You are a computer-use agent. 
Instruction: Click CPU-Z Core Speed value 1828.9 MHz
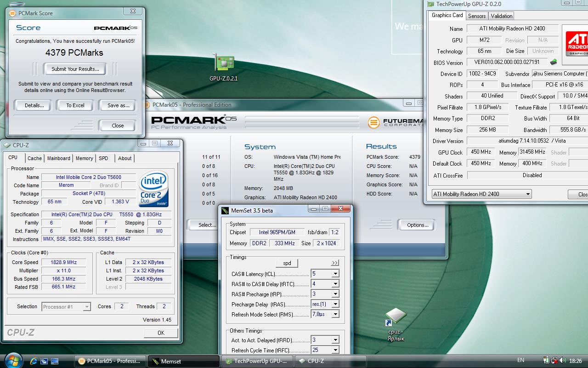click(x=63, y=262)
